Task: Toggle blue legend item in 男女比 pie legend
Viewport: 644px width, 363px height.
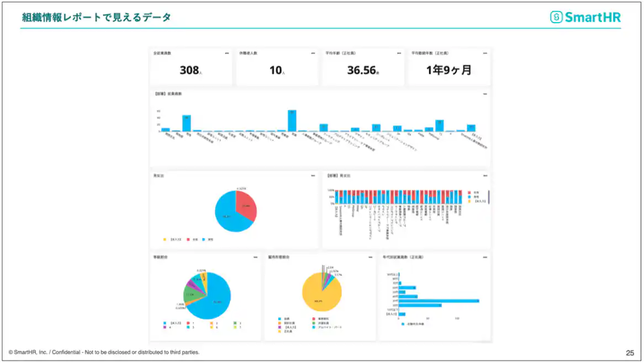Action: [208, 239]
